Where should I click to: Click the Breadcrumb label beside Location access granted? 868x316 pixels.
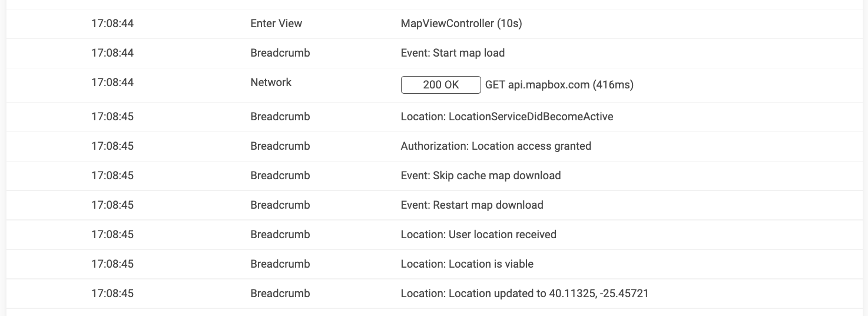point(280,146)
